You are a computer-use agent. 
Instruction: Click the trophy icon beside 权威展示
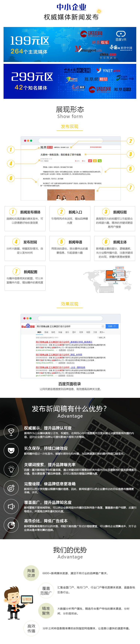point(11,432)
